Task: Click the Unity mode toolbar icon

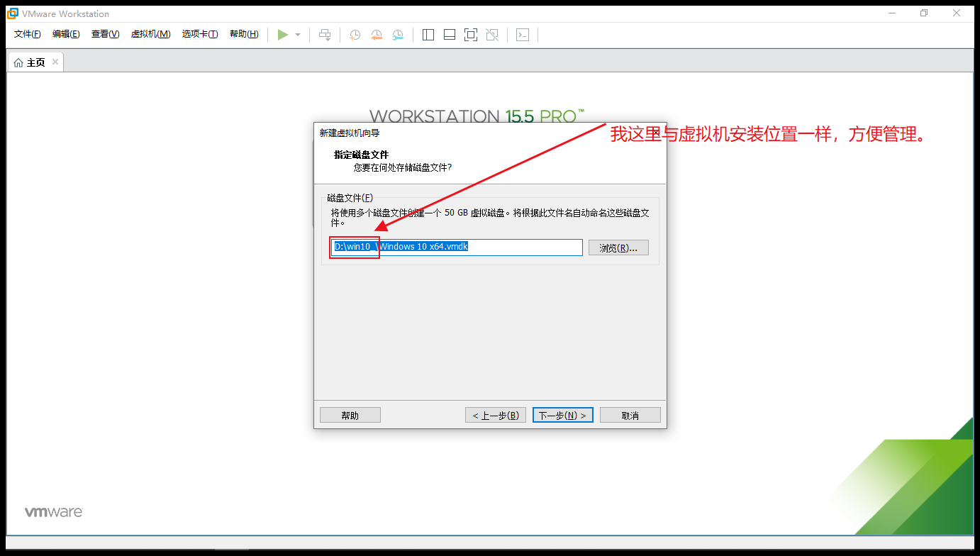Action: [492, 35]
